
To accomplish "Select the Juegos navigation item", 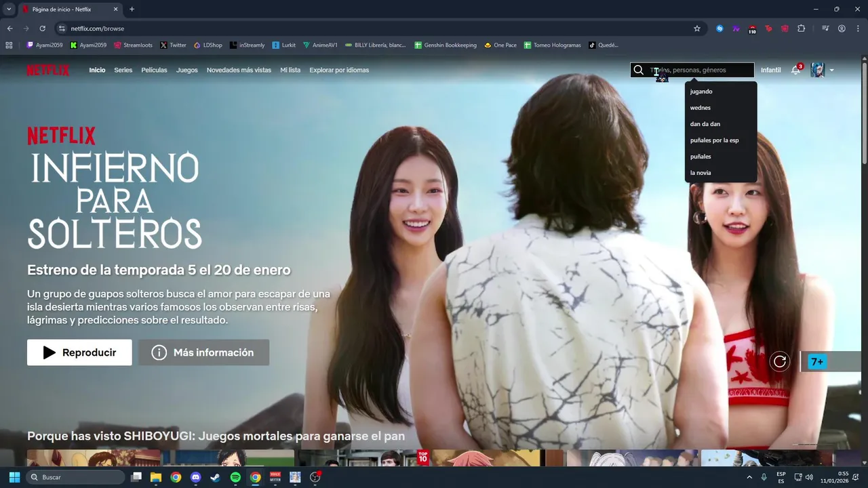I will (187, 70).
